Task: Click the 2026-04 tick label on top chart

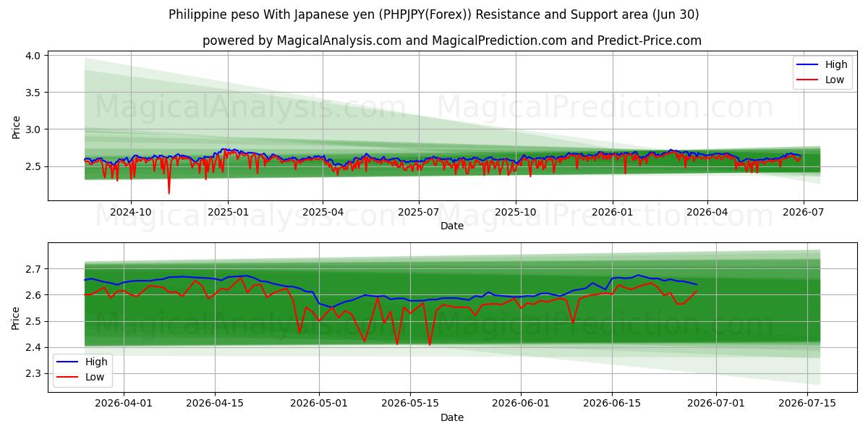Action: [707, 213]
